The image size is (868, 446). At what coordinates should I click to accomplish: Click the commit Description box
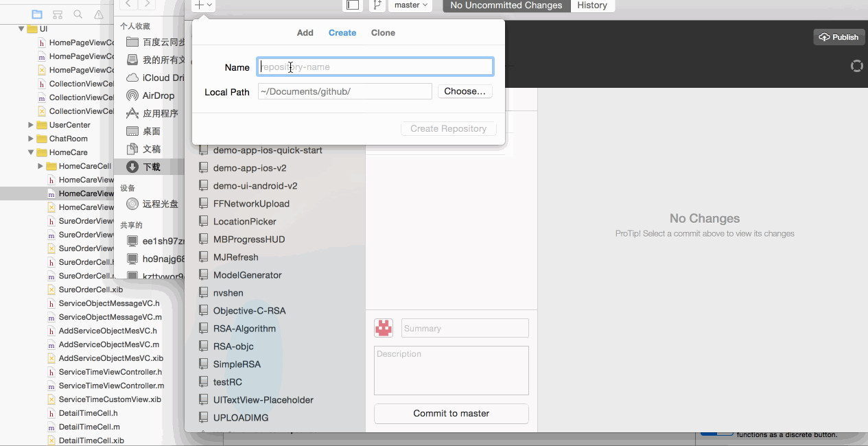click(x=451, y=371)
